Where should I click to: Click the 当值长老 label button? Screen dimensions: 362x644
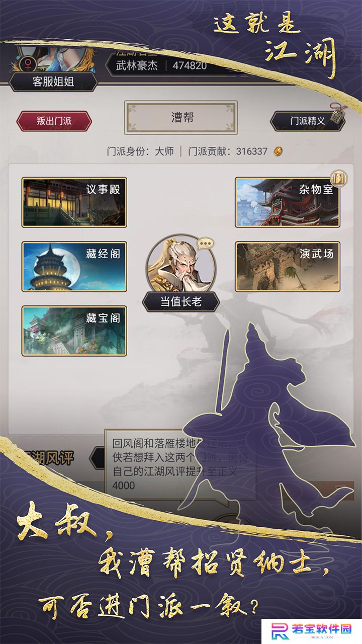pos(181,301)
